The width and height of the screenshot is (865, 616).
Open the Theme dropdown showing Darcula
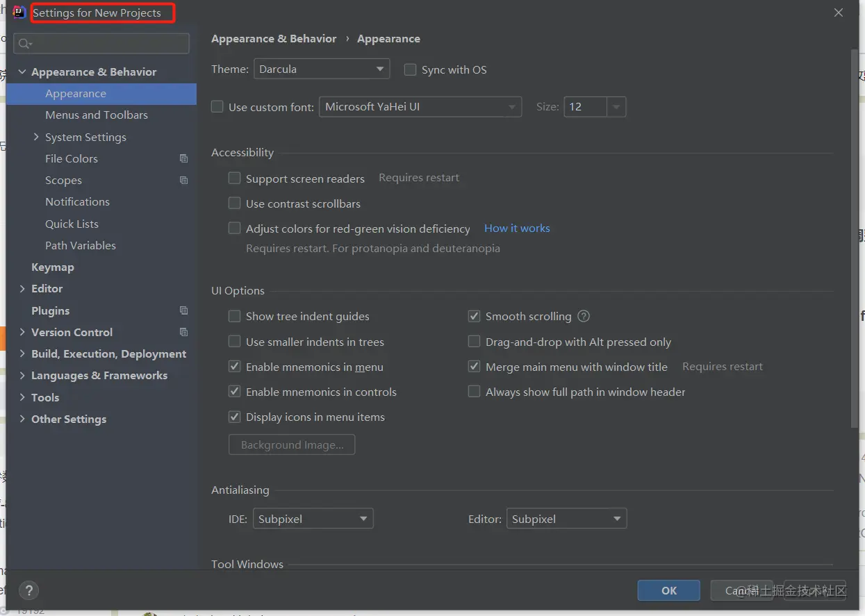322,69
